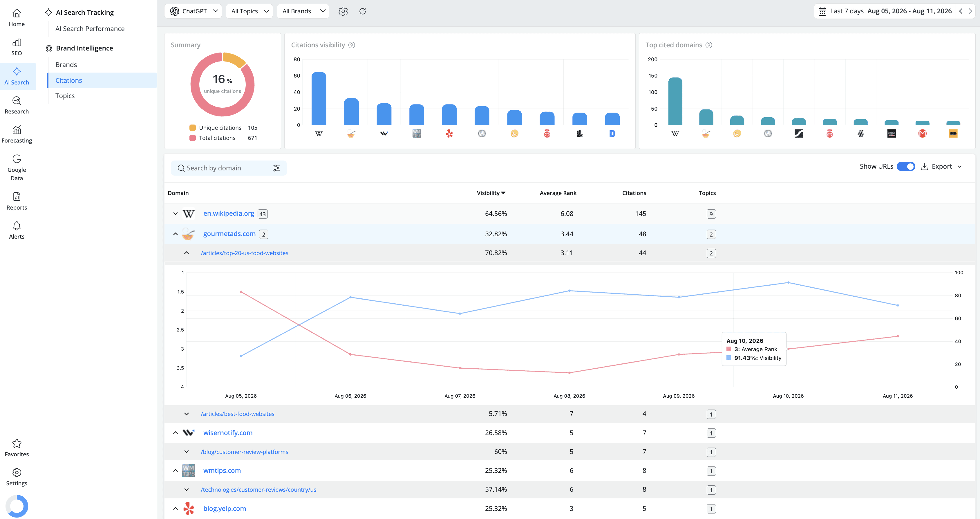The image size is (980, 519).
Task: Open the SEO bar-chart icon
Action: click(17, 42)
